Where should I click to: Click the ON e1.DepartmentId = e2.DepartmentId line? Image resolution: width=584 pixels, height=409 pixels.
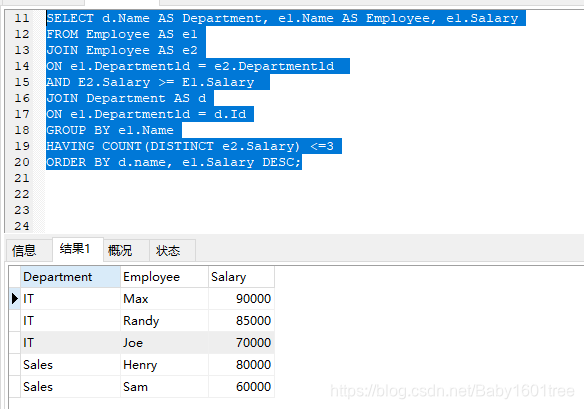(198, 66)
